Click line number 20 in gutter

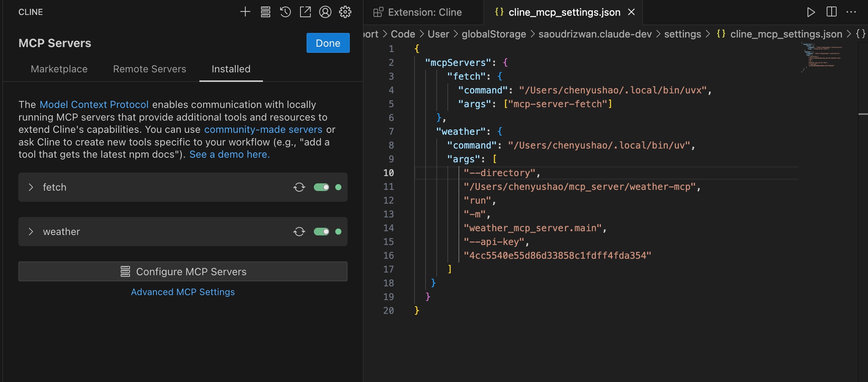tap(388, 310)
